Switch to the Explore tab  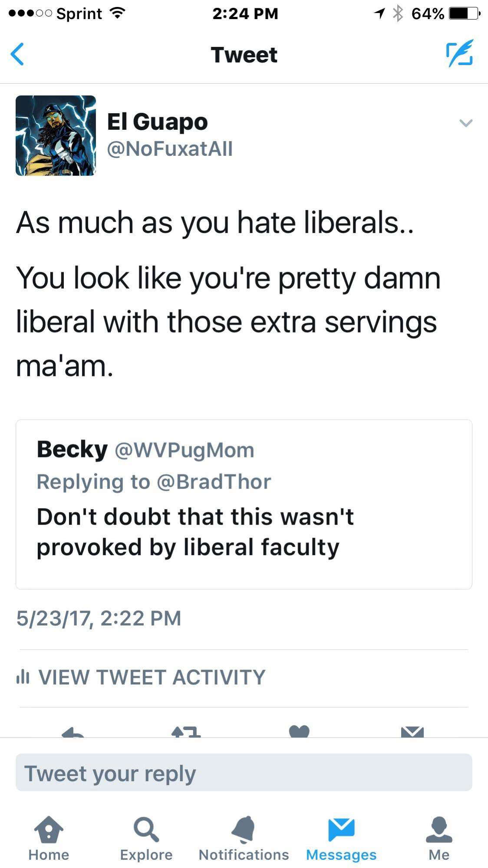pyautogui.click(x=146, y=838)
